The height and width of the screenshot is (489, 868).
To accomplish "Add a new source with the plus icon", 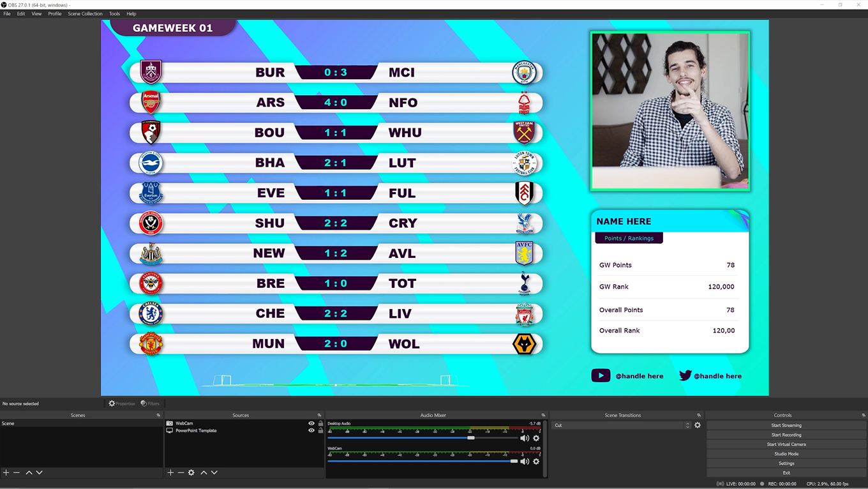I will (170, 472).
